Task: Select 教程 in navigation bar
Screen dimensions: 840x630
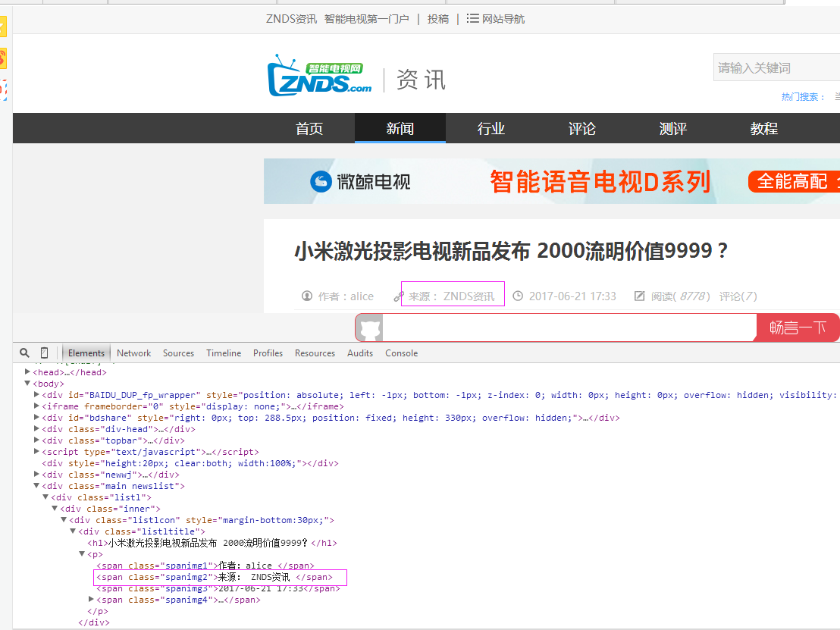Action: [764, 129]
